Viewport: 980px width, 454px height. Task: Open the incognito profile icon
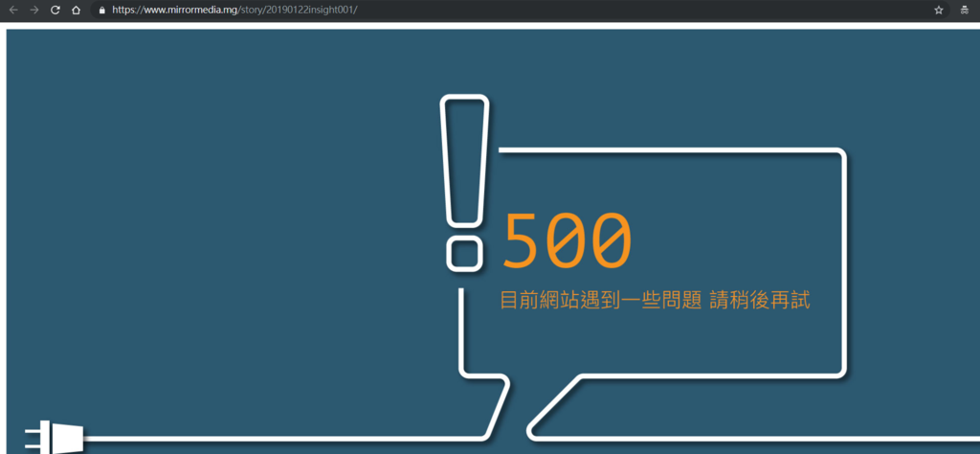[965, 10]
